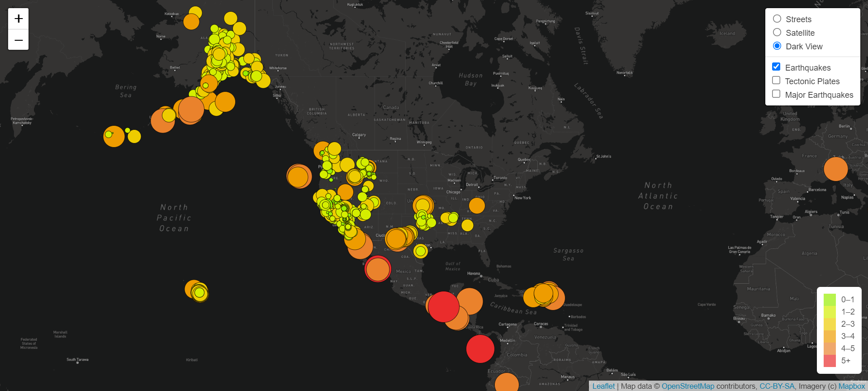Click the orange marker in western Aleutians
This screenshot has height=391, width=868.
coord(114,136)
